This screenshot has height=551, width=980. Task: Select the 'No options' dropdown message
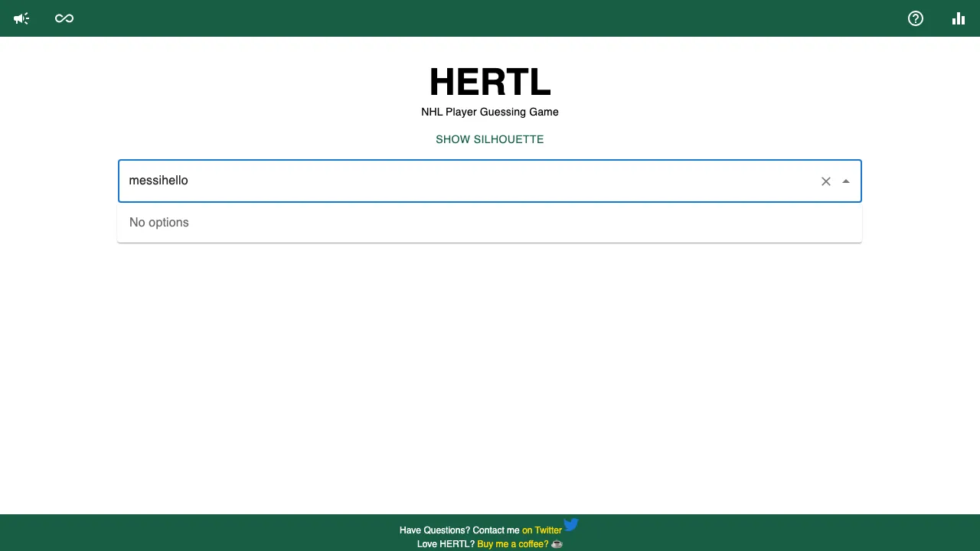[490, 223]
